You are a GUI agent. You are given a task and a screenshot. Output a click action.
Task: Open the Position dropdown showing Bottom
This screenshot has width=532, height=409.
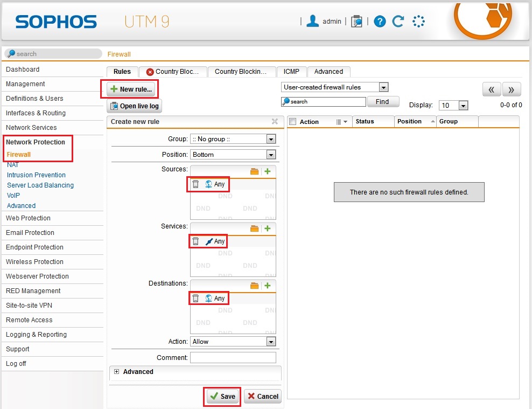[x=233, y=155]
